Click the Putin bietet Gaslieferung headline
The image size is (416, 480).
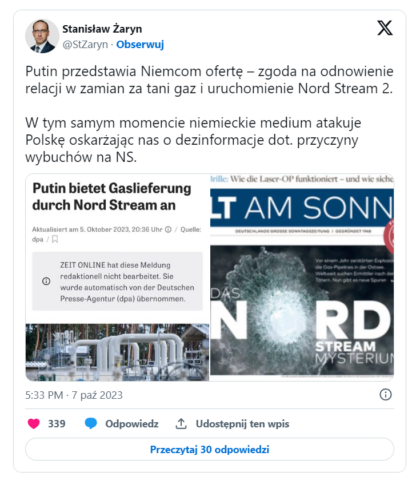[x=112, y=197]
